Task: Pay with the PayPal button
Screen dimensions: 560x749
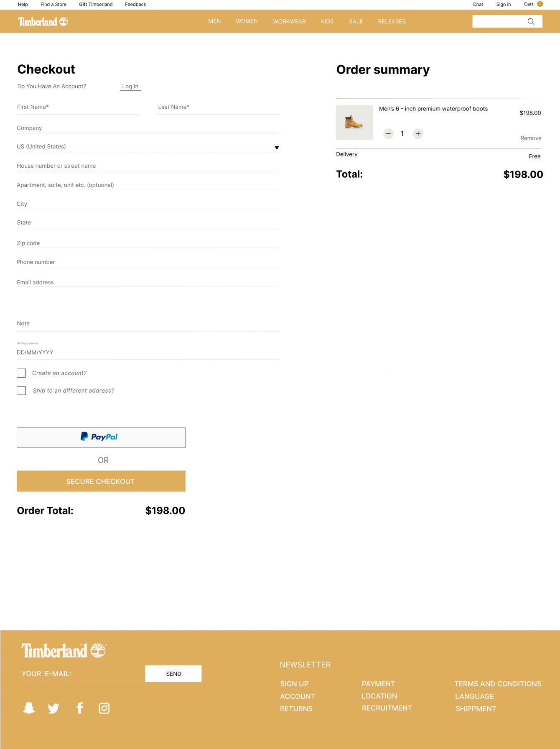Action: [x=101, y=437]
